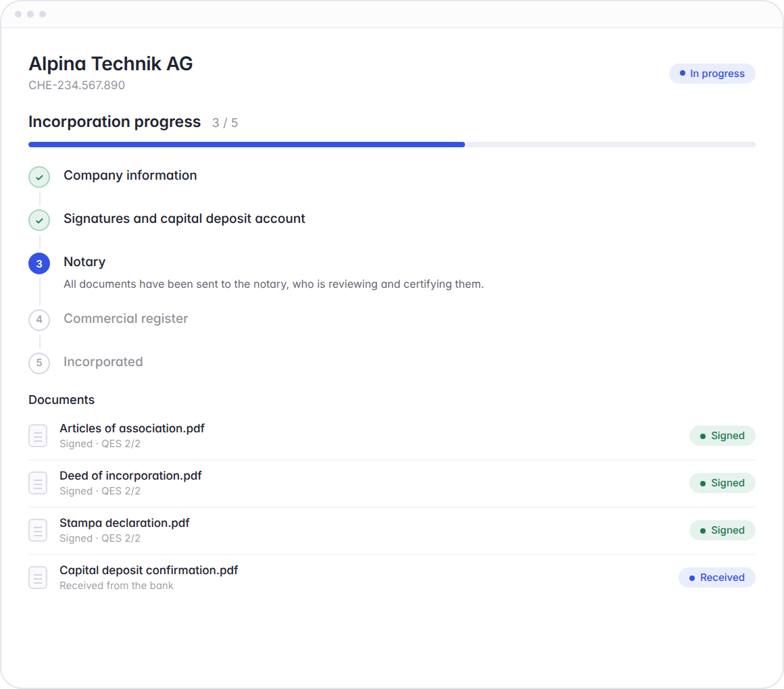Click the 3 / 5 progress counter
784x689 pixels.
[225, 123]
